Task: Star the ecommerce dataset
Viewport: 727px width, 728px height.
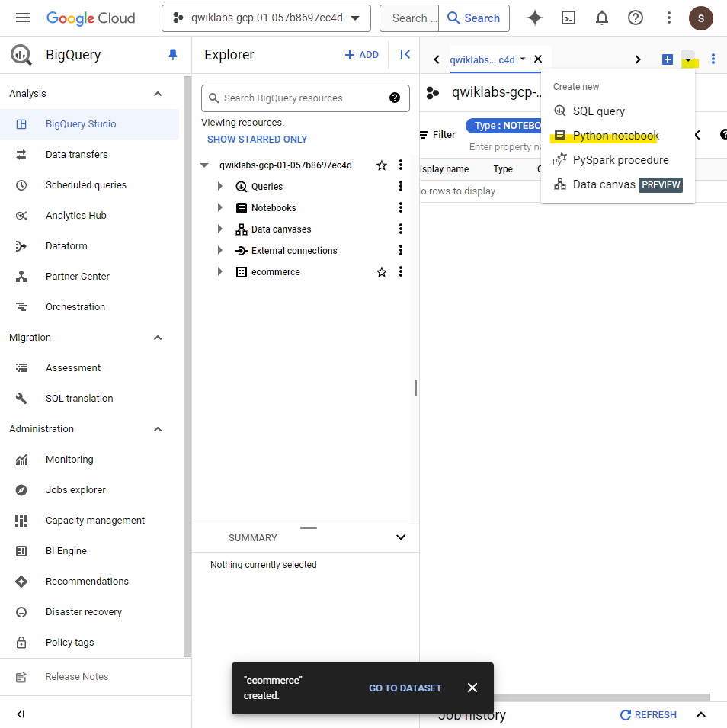Action: pos(382,272)
